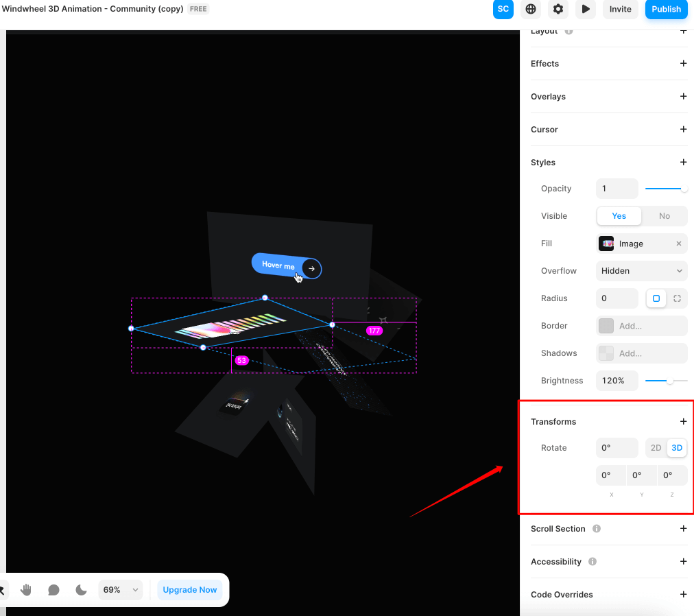The width and height of the screenshot is (694, 616).
Task: Click the preview play icon
Action: (586, 9)
